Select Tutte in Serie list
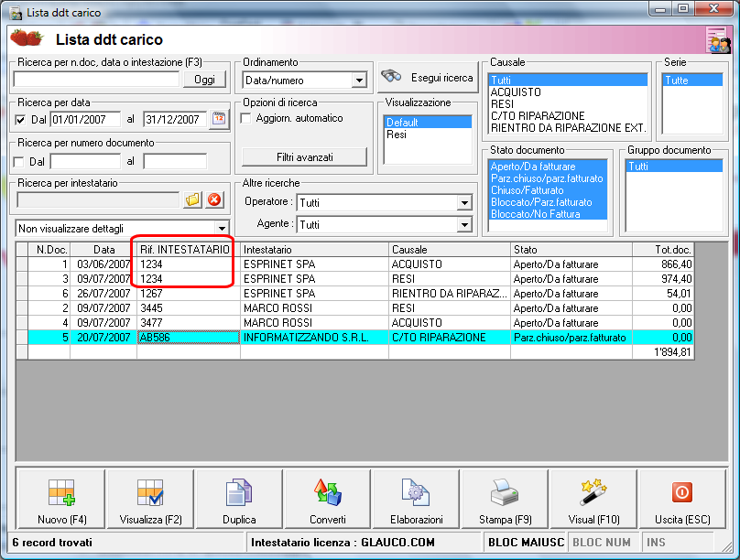The image size is (740, 560). tap(692, 81)
